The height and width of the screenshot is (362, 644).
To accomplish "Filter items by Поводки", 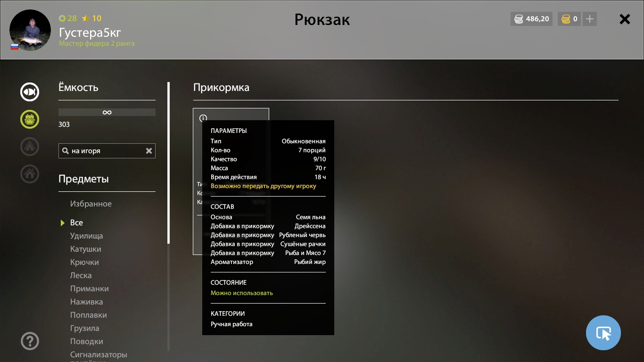I will click(x=87, y=341).
